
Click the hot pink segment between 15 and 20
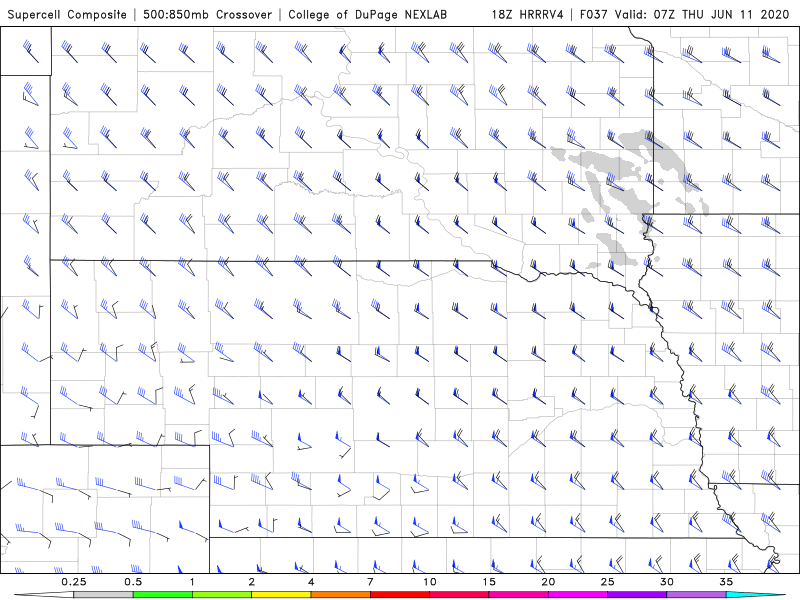click(518, 595)
